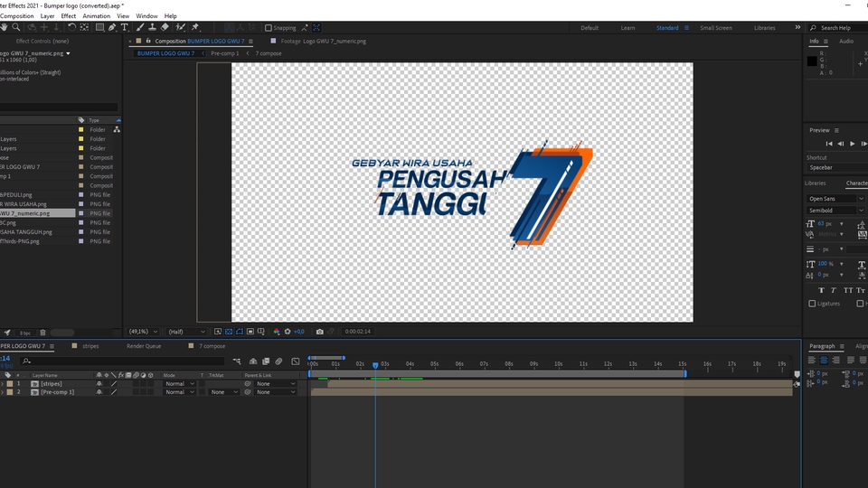
Task: Open the Composition menu
Action: (x=16, y=16)
